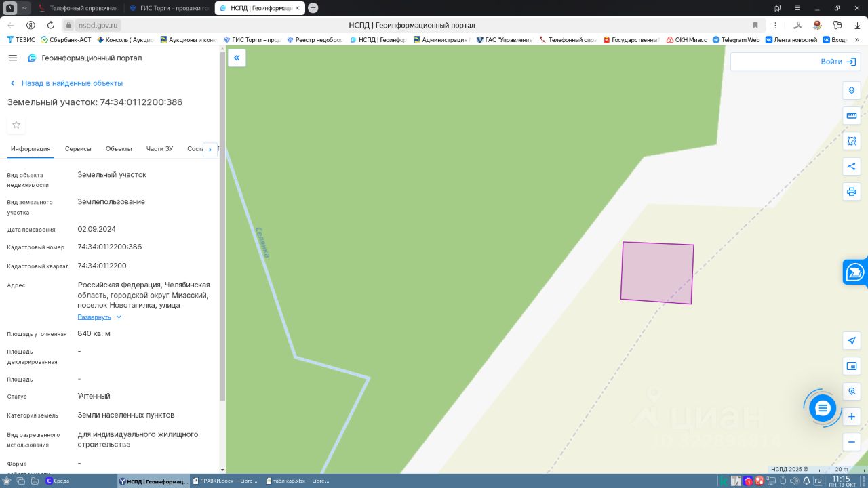Open the hamburger menu of Геоинформационный портал
Image resolution: width=868 pixels, height=488 pixels.
point(12,58)
